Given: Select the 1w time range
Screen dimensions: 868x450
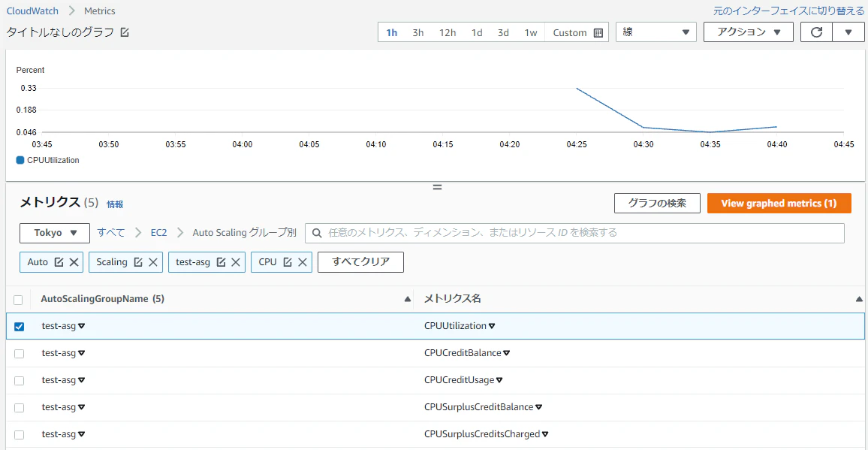Looking at the screenshot, I should [531, 33].
